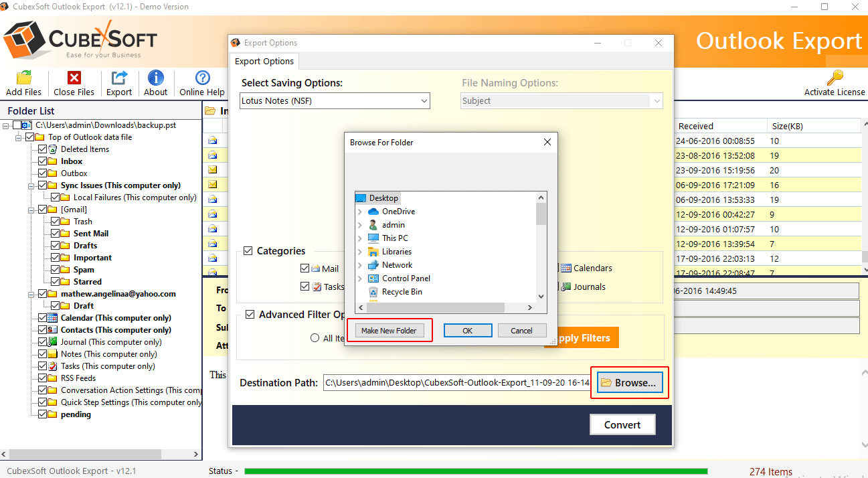
Task: Select the Recycle Bin icon
Action: click(x=373, y=292)
